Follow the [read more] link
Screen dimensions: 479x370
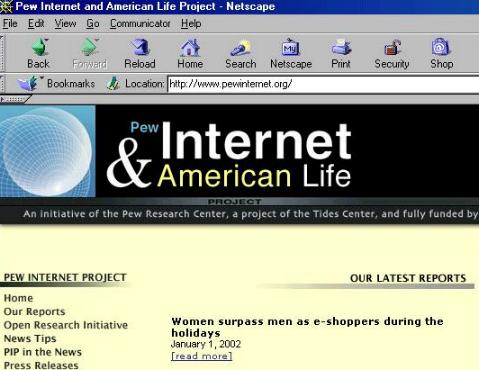tap(202, 356)
